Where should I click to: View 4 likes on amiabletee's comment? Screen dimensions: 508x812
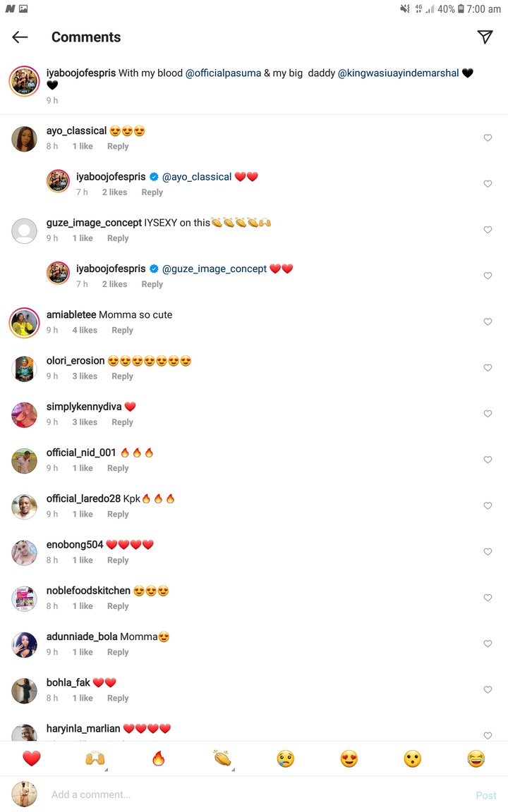[85, 330]
